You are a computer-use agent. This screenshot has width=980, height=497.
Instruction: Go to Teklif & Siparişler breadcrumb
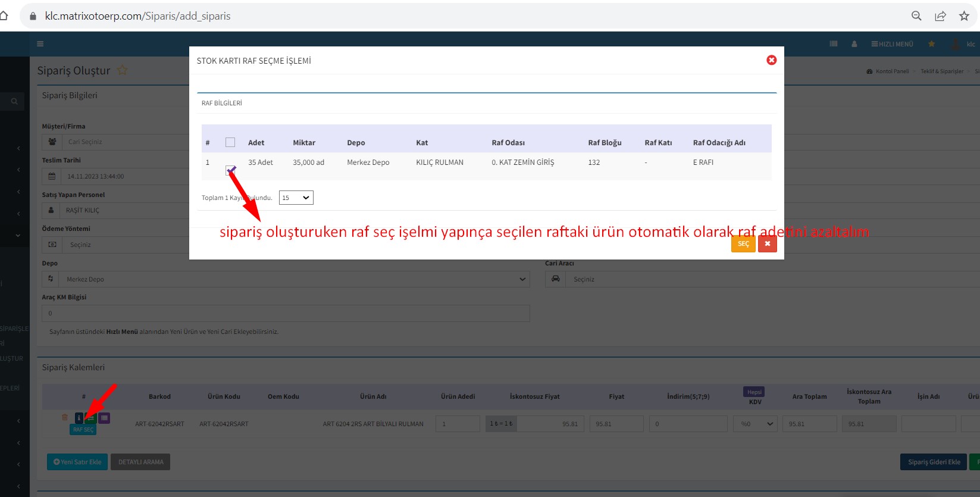[941, 71]
